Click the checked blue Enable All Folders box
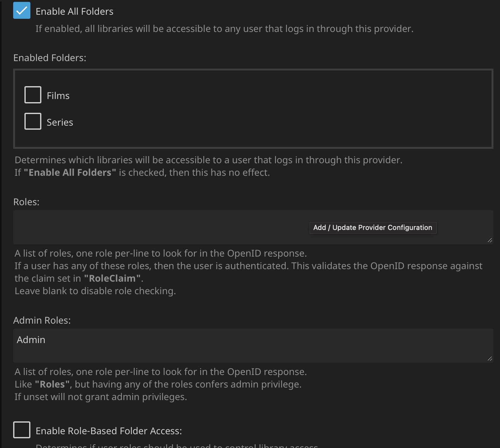Screen dimensions: 500x448 click(22, 11)
